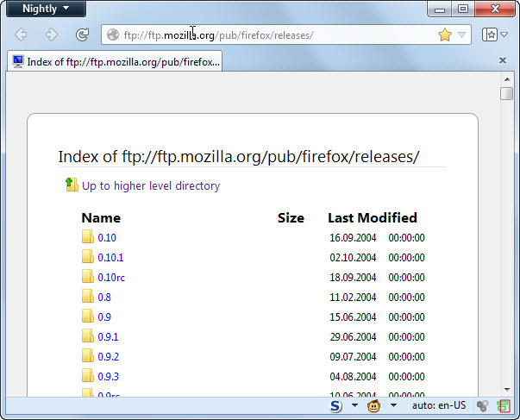The height and width of the screenshot is (420, 520).
Task: Click the folder icon next to 0.10rc
Action: click(88, 277)
